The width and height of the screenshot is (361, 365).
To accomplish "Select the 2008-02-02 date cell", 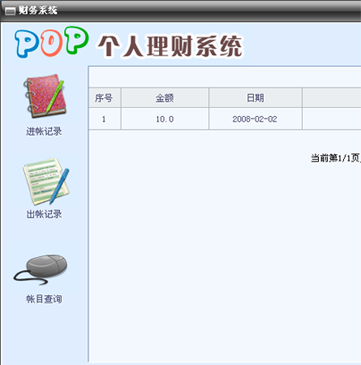I will 255,119.
